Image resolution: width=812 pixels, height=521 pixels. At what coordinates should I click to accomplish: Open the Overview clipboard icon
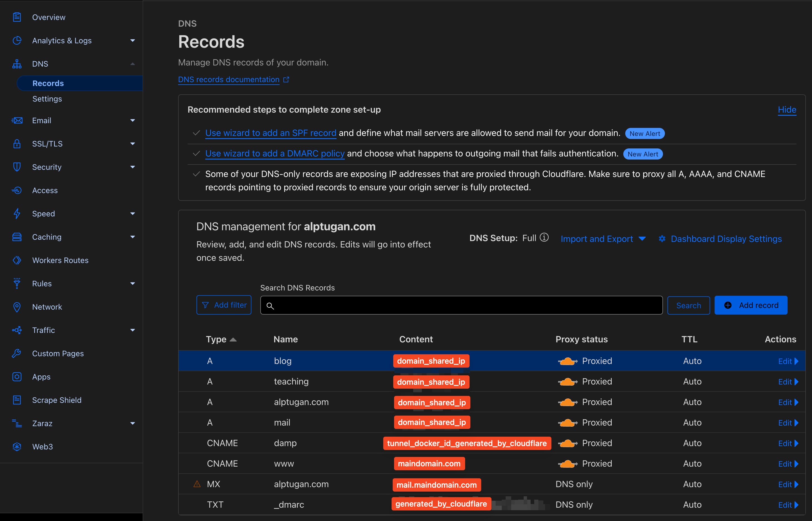(x=17, y=17)
